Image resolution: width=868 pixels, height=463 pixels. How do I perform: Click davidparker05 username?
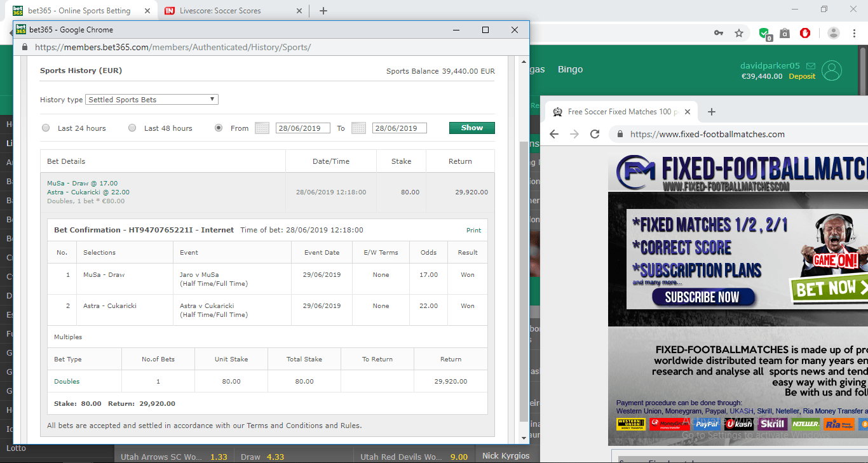click(x=770, y=66)
